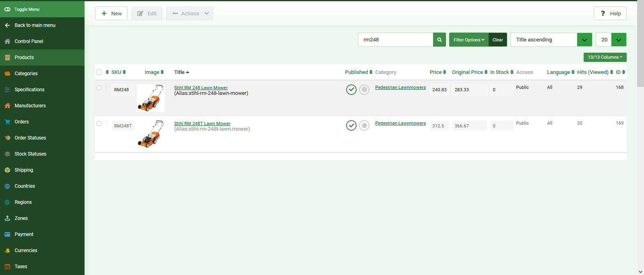Click the Stock Statuses layers icon
The image size is (644, 275).
point(7,154)
